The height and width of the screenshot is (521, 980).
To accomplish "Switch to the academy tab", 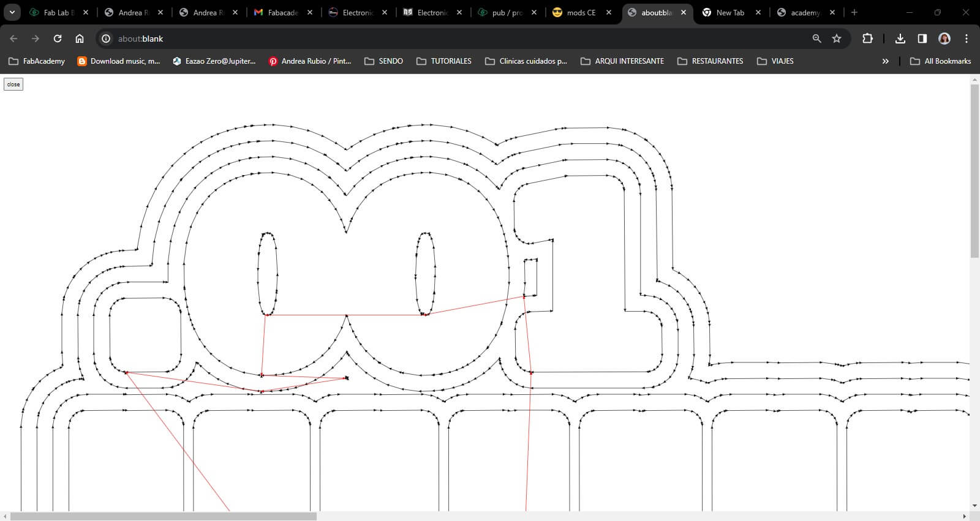I will [x=805, y=12].
